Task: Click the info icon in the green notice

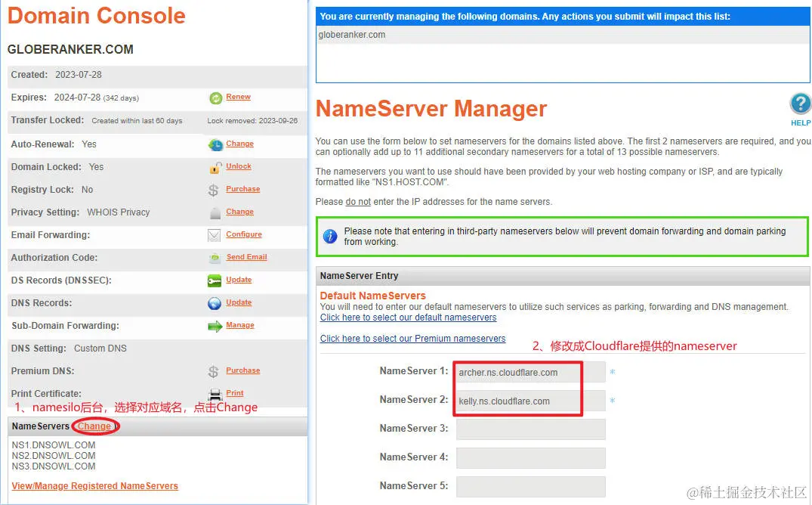Action: point(330,236)
